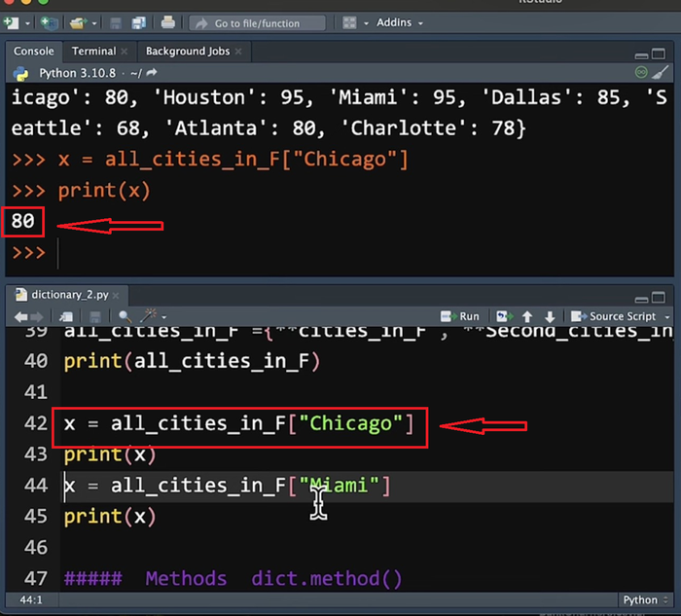Clear console with the broom icon
Image resolution: width=681 pixels, height=616 pixels.
pyautogui.click(x=662, y=73)
